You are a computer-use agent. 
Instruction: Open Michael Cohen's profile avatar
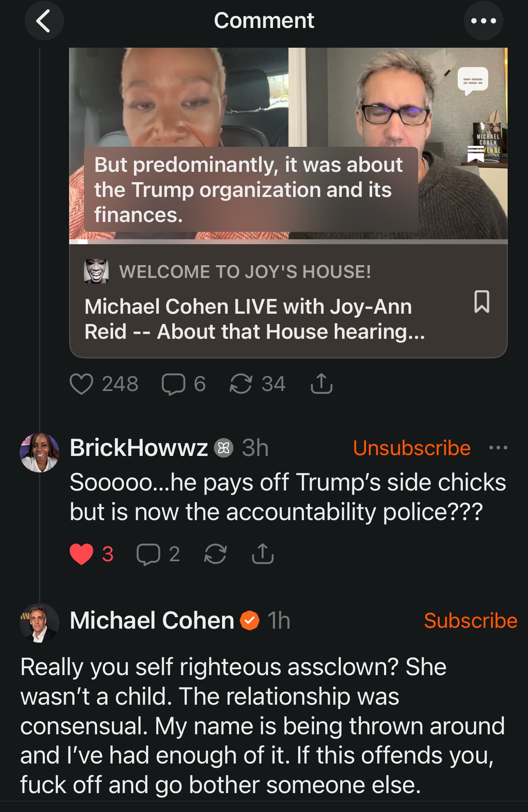pos(39,622)
